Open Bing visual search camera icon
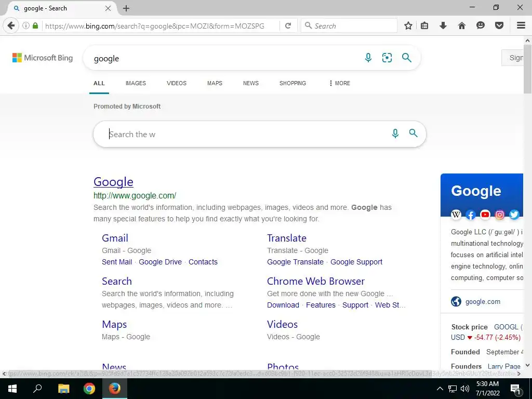The width and height of the screenshot is (532, 399). tap(387, 58)
